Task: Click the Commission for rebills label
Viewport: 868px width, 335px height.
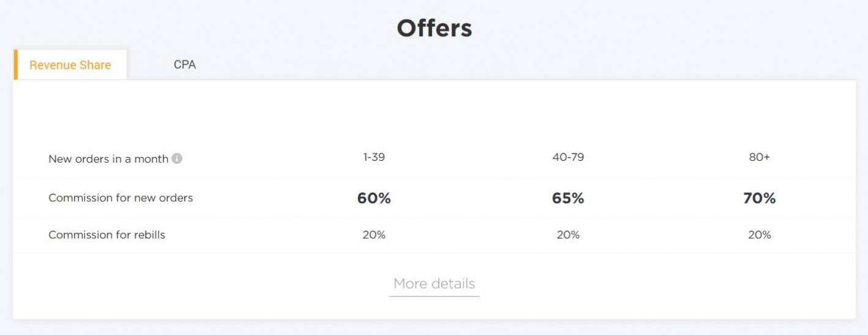Action: click(x=107, y=235)
